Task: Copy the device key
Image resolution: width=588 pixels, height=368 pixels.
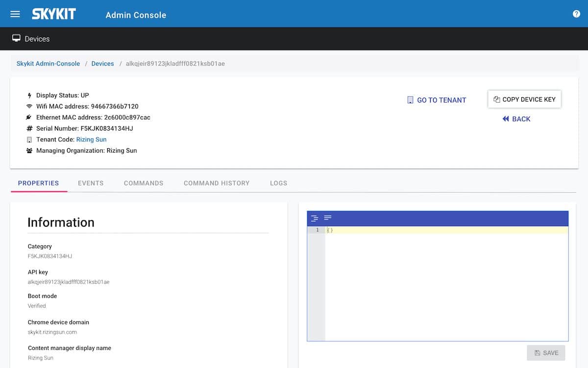Action: (524, 99)
